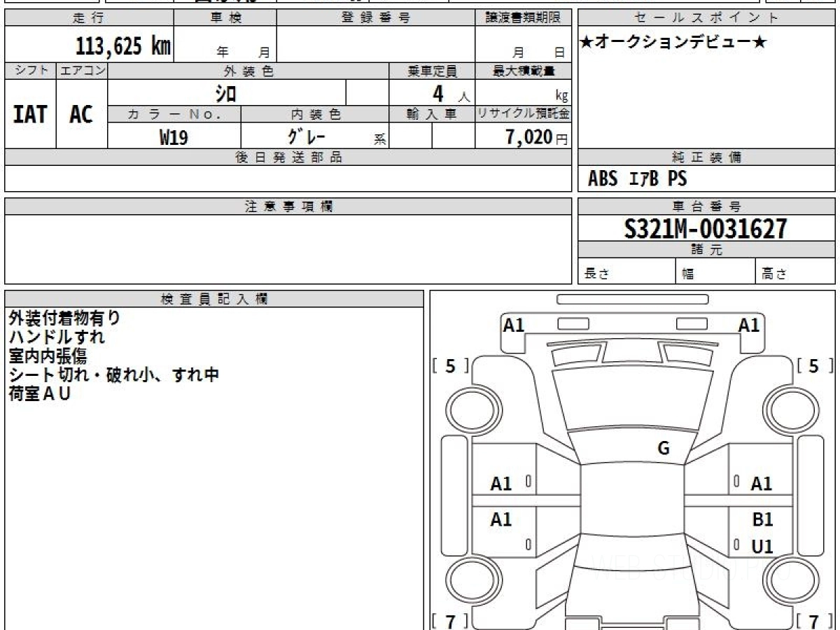The height and width of the screenshot is (630, 840).
Task: Click the ★オークションデビュー★ sales point text
Action: 674,43
